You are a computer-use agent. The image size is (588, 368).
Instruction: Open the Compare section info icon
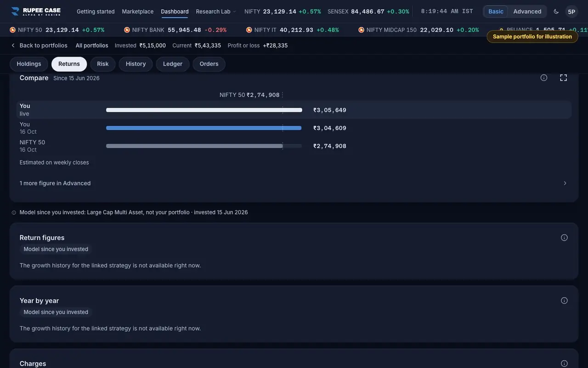[544, 78]
